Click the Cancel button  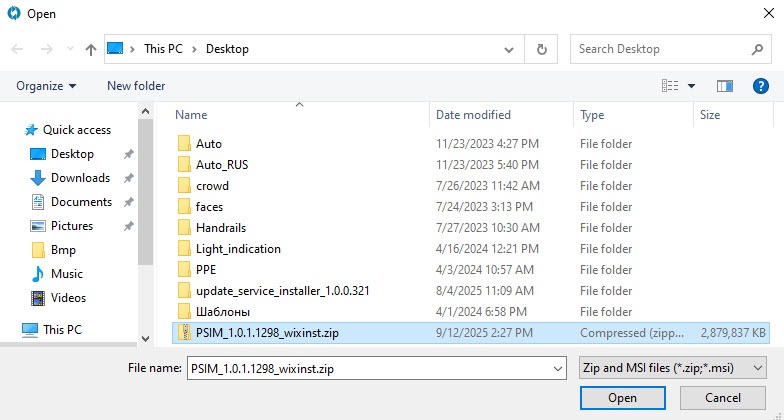721,398
